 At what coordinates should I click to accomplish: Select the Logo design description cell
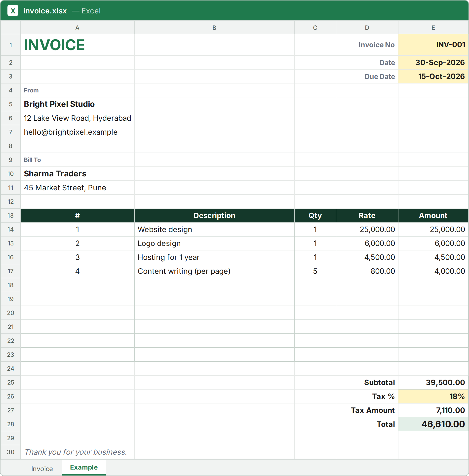point(214,243)
